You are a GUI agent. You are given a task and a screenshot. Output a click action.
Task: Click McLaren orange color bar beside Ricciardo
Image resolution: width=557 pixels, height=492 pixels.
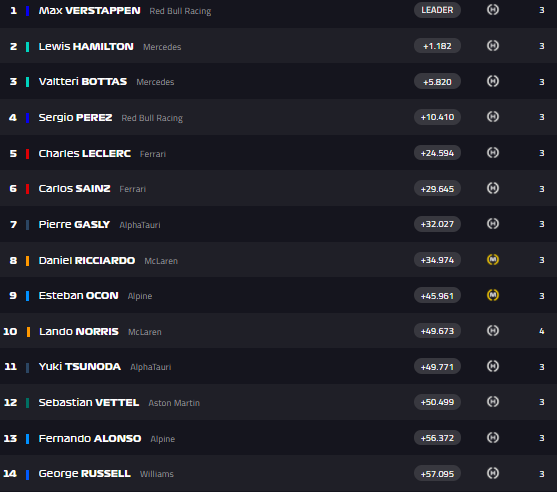(27, 261)
